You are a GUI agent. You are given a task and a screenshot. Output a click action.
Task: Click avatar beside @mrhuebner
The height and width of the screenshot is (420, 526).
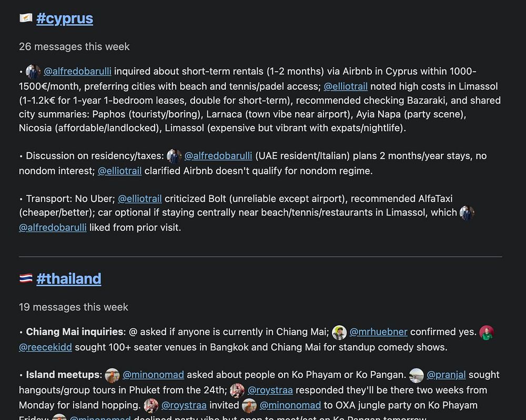[339, 332]
